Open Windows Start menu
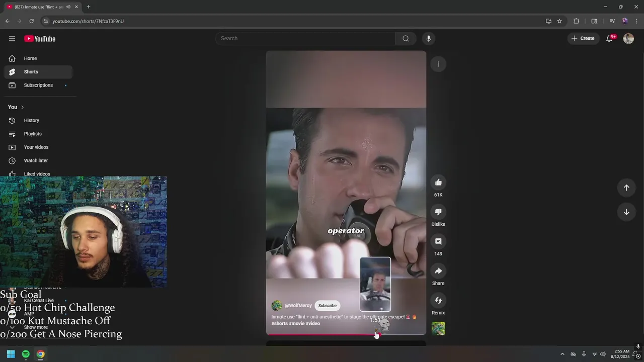The image size is (644, 362). [11, 354]
